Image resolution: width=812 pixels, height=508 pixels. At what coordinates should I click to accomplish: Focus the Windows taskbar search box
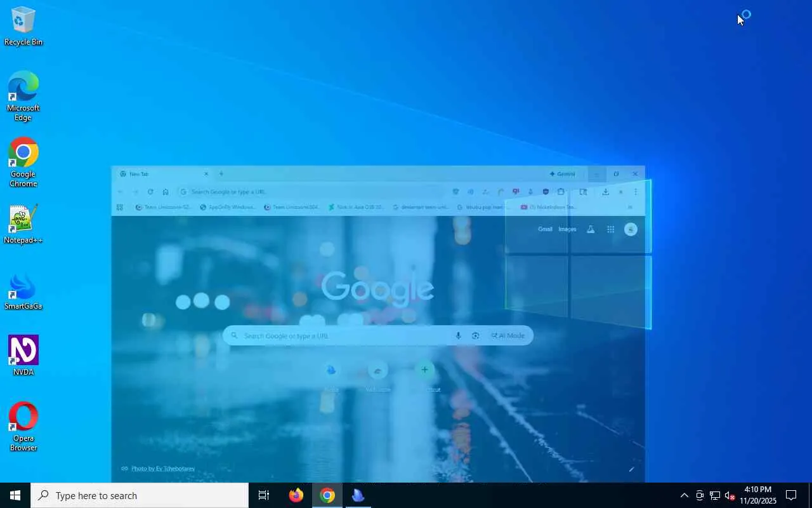point(140,495)
